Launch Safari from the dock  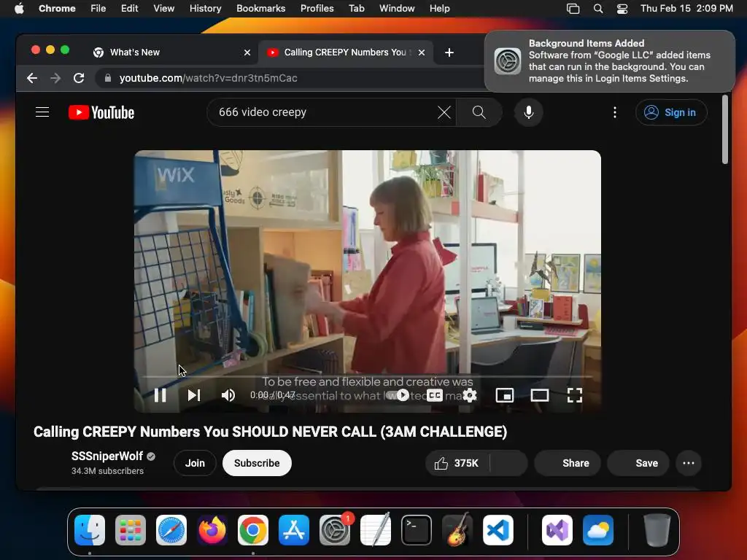click(171, 530)
